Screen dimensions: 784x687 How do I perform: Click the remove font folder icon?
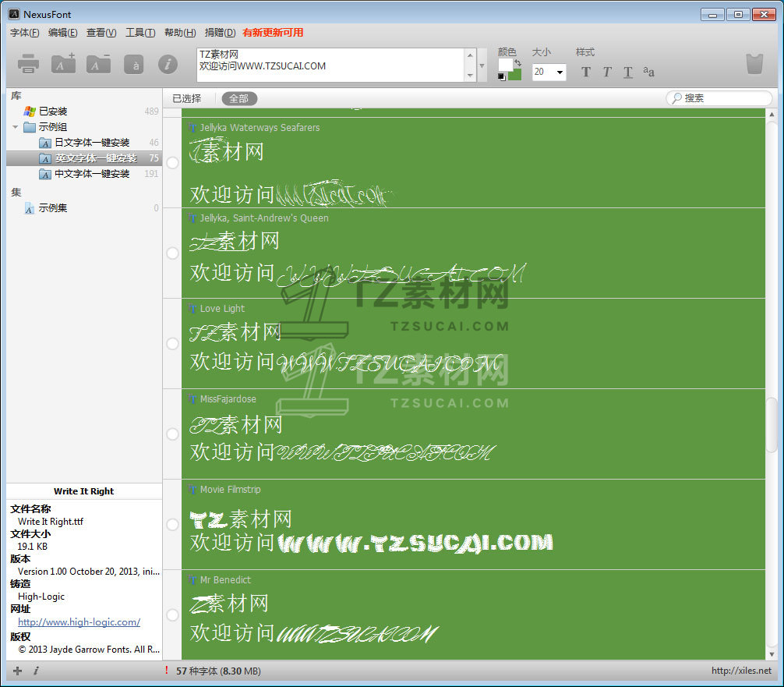tap(98, 63)
